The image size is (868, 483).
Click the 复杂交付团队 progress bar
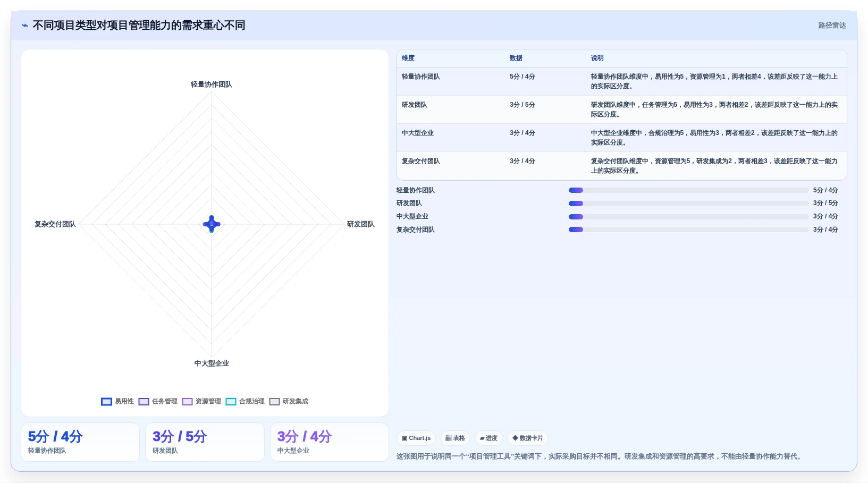(688, 230)
